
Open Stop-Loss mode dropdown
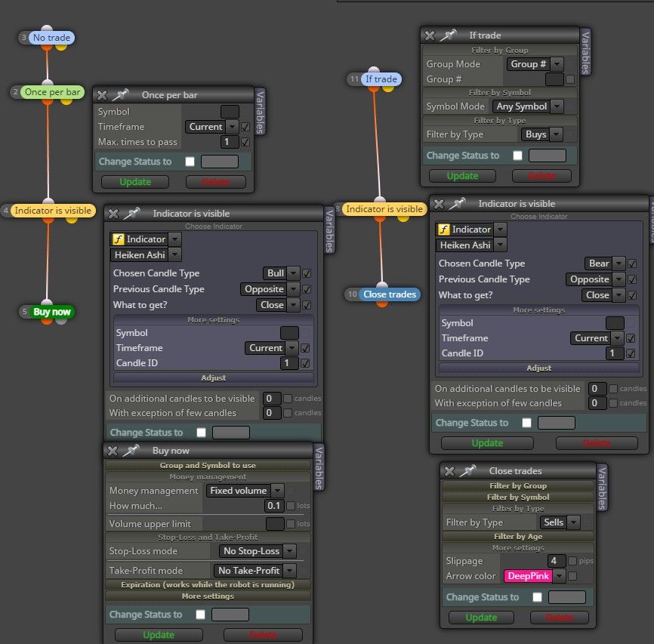[x=258, y=551]
